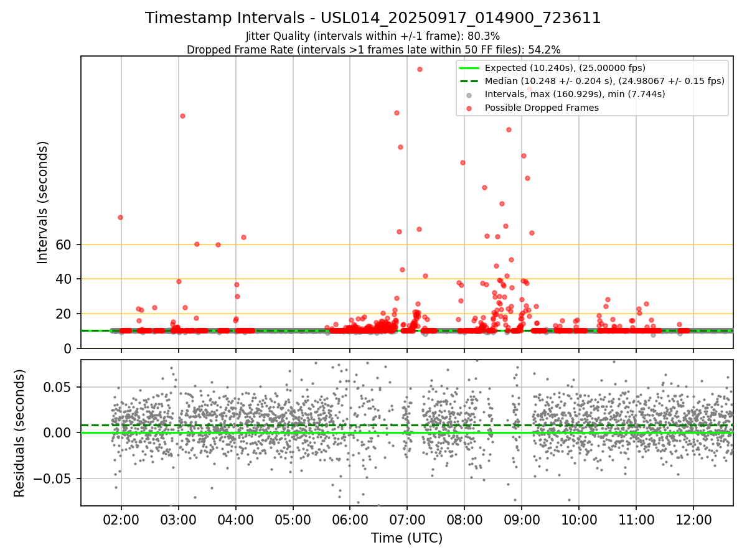This screenshot has width=747, height=560.
Task: Select the Jitter Quality 80.3% subtitle text
Action: 373,36
